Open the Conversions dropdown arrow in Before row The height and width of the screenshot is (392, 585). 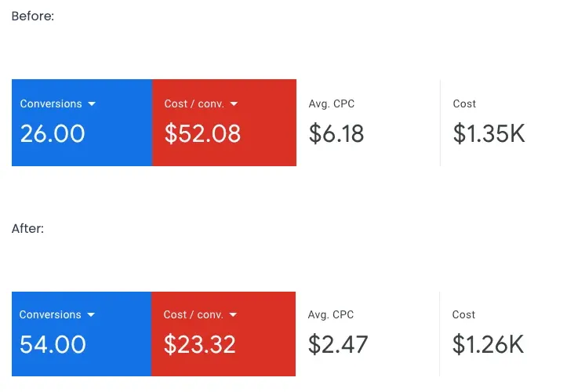[x=92, y=104]
